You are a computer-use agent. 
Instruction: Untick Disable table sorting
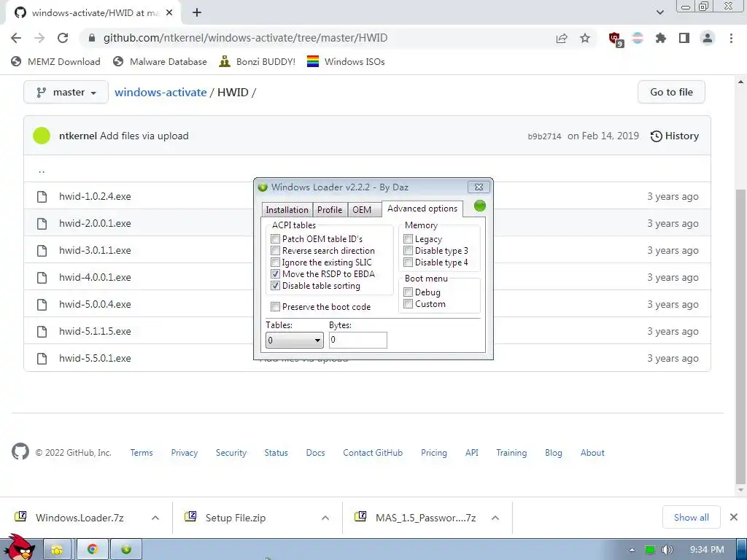pyautogui.click(x=275, y=286)
